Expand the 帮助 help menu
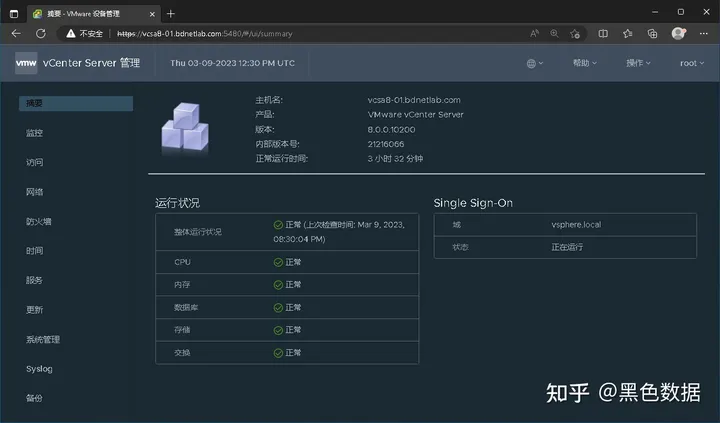 (x=585, y=63)
